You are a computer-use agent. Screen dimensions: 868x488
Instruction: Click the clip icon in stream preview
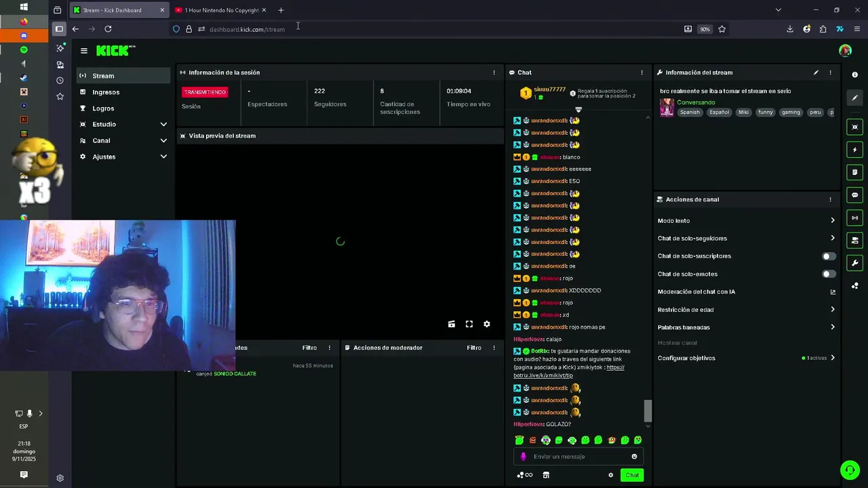[452, 324]
